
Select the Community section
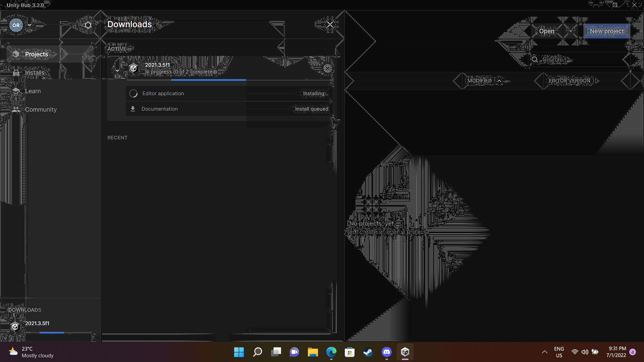point(41,110)
